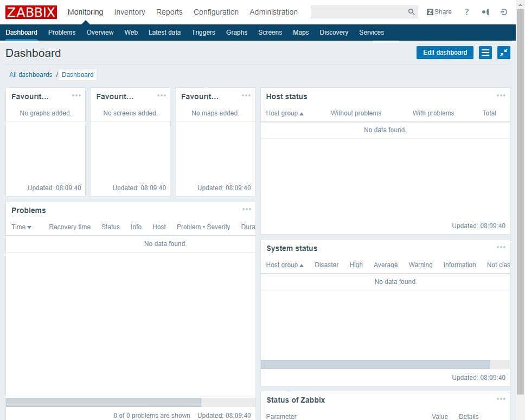Sort Host status by Host group
The width and height of the screenshot is (525, 420).
[x=284, y=113]
